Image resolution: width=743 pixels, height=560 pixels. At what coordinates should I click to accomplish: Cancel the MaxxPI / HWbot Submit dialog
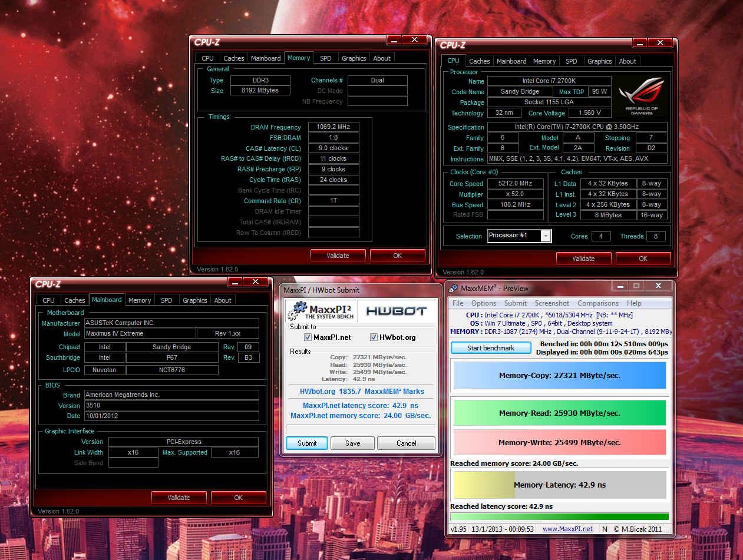(x=406, y=443)
